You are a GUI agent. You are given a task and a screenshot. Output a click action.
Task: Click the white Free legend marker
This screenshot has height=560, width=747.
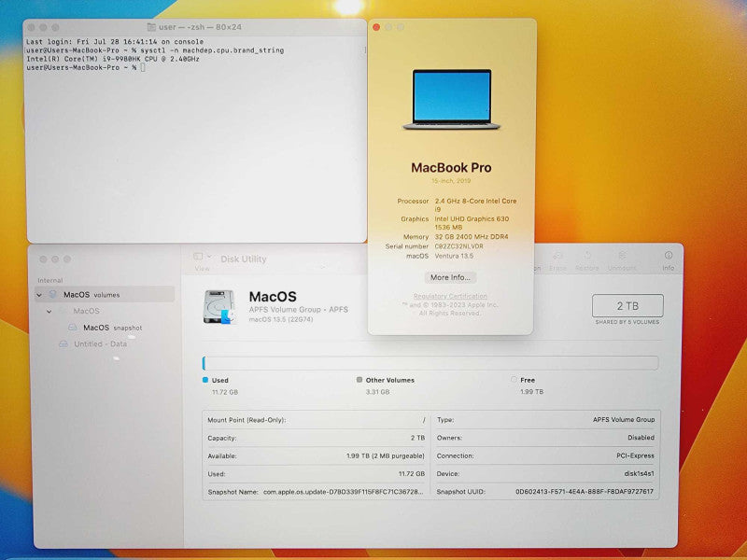514,380
